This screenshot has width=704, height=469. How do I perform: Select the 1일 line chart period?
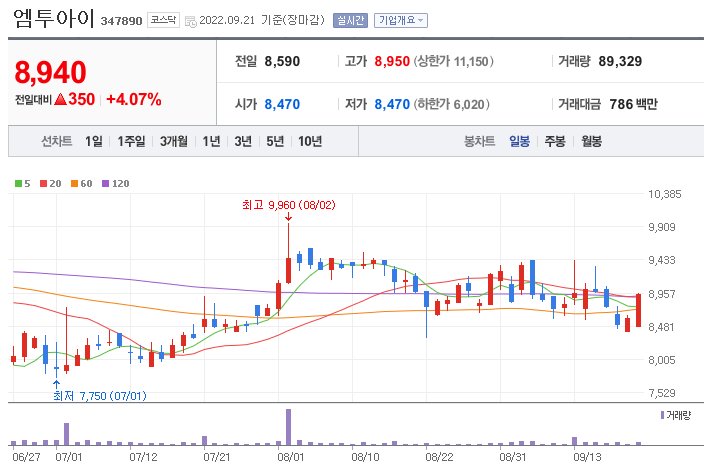(x=94, y=141)
